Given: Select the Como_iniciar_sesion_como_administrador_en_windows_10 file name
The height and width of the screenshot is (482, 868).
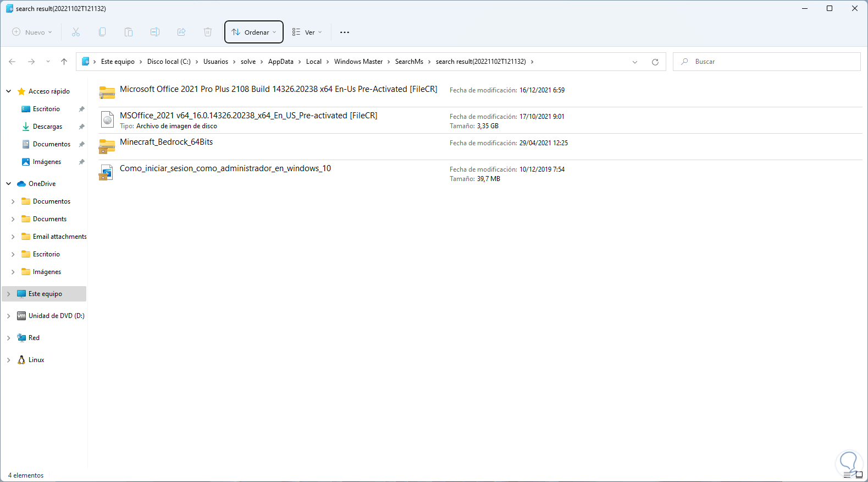Looking at the screenshot, I should coord(225,168).
